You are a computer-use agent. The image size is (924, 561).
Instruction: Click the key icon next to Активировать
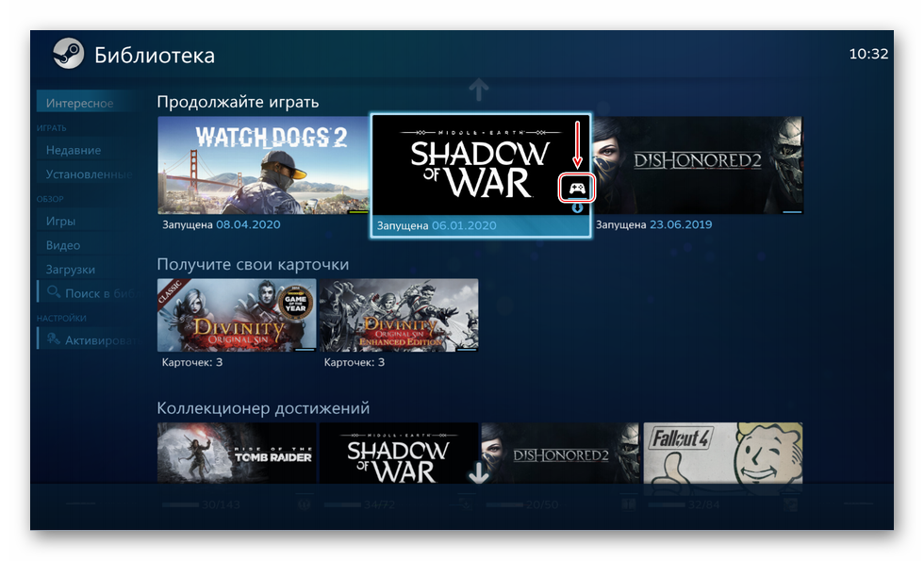pos(54,338)
